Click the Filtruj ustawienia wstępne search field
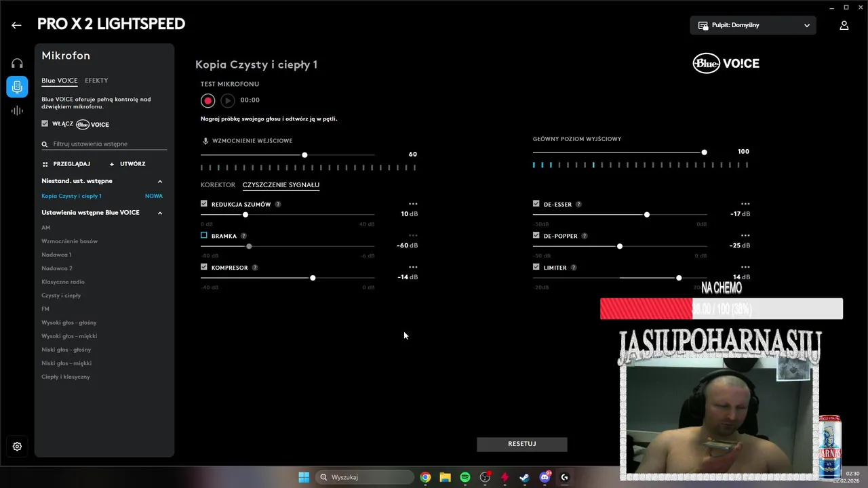The height and width of the screenshot is (488, 868). (104, 144)
